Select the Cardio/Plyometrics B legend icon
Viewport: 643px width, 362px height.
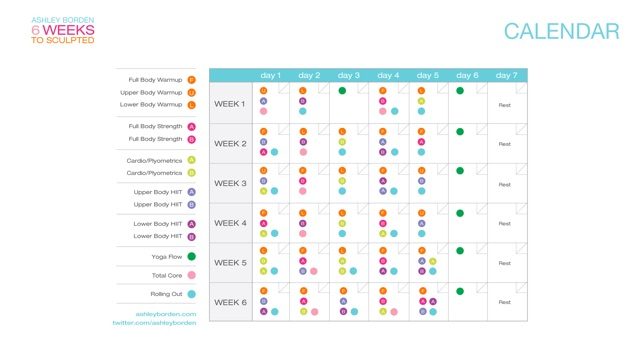tap(192, 173)
